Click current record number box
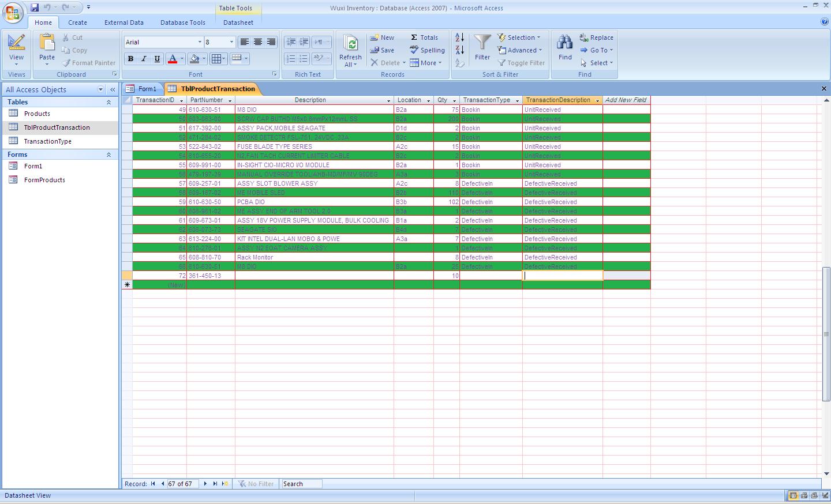This screenshot has height=504, width=831. pyautogui.click(x=182, y=484)
